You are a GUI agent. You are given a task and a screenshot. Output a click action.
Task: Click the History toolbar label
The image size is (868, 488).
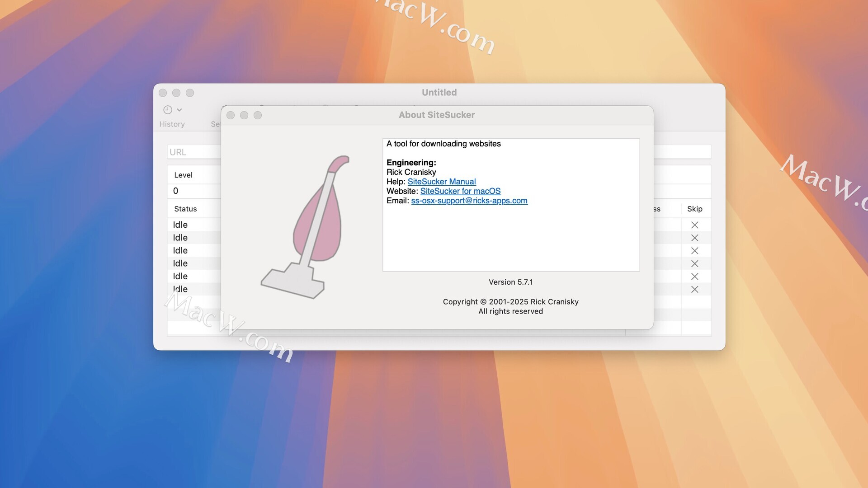(x=172, y=124)
